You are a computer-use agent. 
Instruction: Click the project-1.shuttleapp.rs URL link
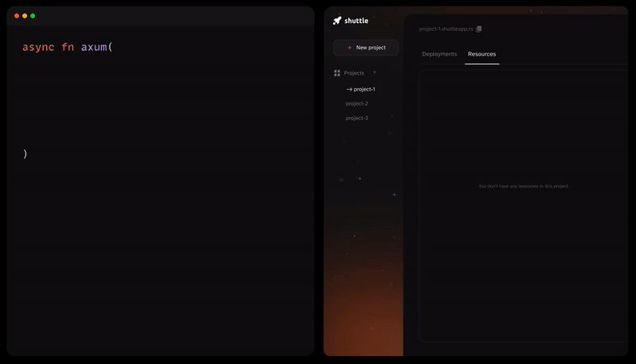pyautogui.click(x=446, y=29)
